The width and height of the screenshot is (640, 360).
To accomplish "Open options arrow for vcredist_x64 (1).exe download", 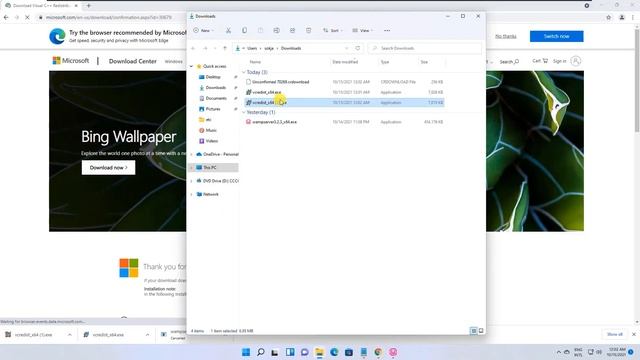I will (69, 335).
